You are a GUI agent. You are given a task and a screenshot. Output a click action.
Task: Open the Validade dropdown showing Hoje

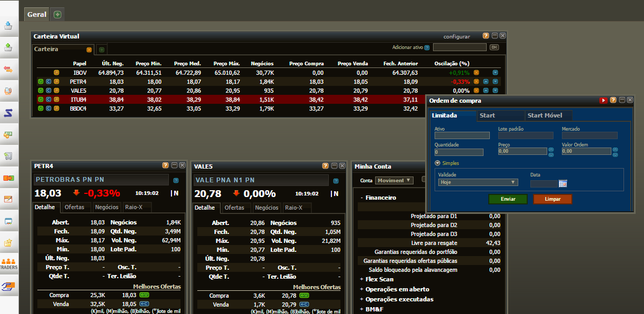click(x=478, y=182)
